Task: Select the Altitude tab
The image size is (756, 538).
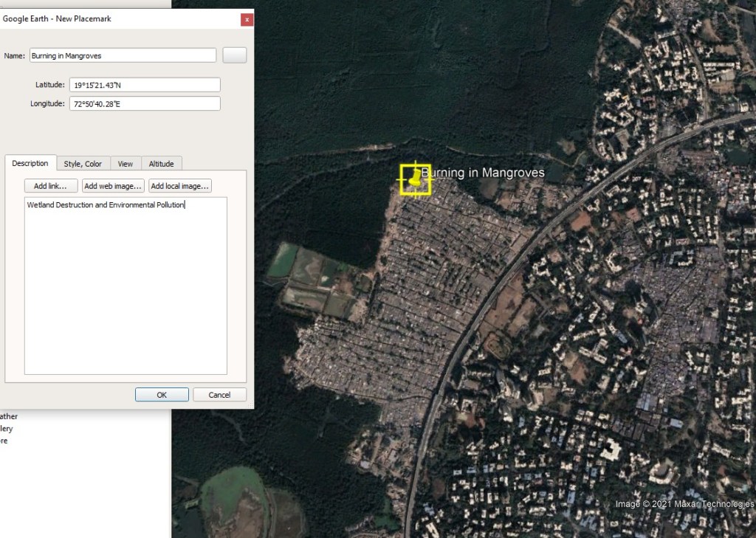Action: [161, 164]
